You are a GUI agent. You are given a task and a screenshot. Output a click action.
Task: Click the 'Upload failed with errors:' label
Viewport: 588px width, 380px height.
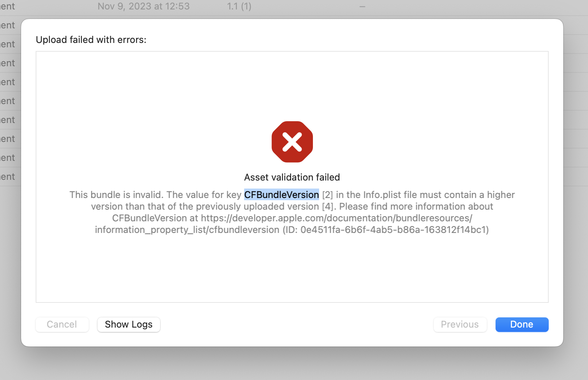[91, 40]
